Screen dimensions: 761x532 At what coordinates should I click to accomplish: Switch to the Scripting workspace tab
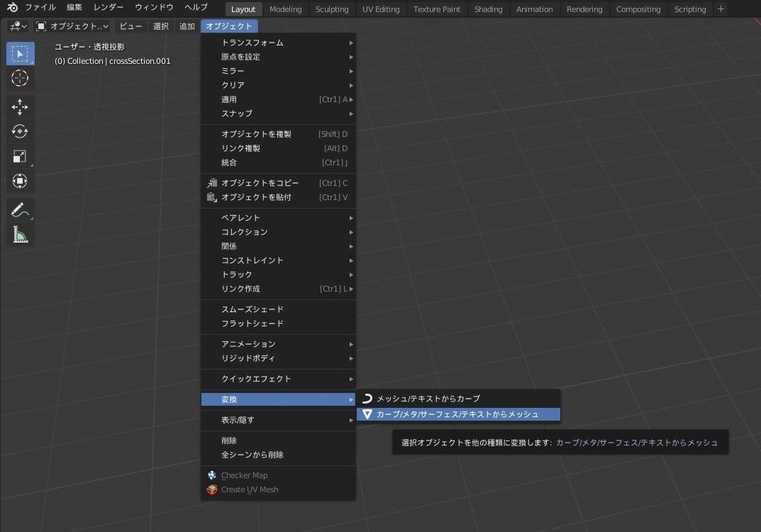pos(689,9)
